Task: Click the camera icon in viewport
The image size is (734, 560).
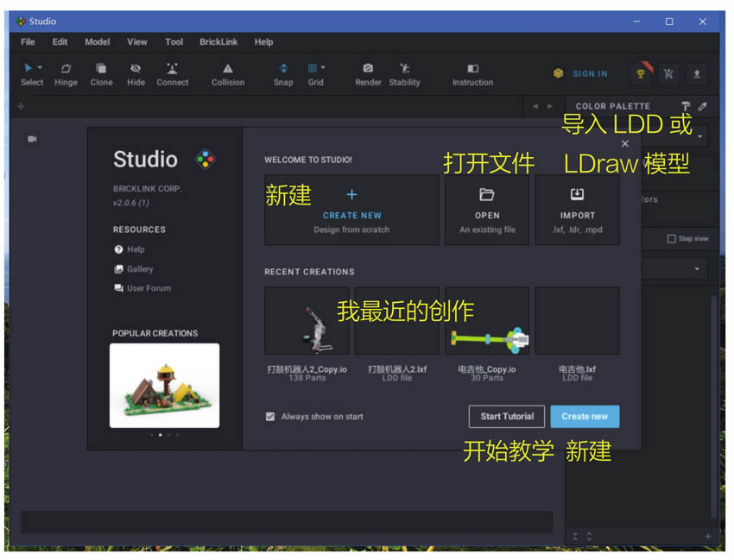Action: [32, 139]
